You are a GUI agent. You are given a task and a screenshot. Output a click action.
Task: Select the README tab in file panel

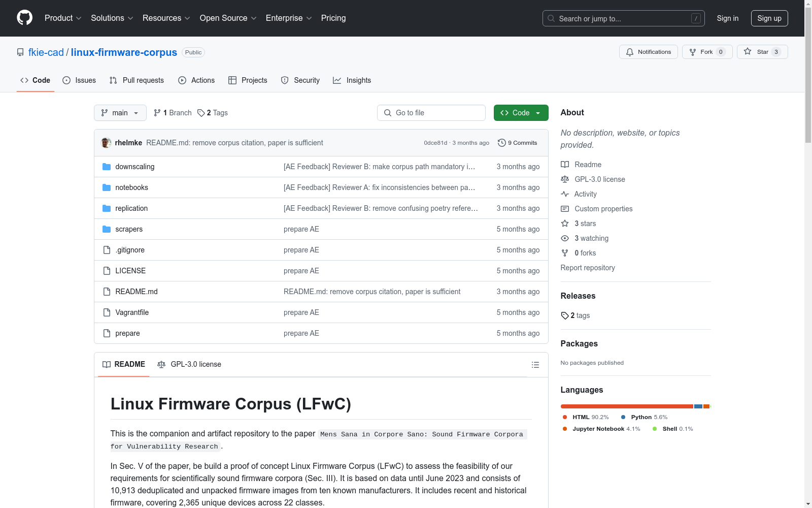click(124, 364)
